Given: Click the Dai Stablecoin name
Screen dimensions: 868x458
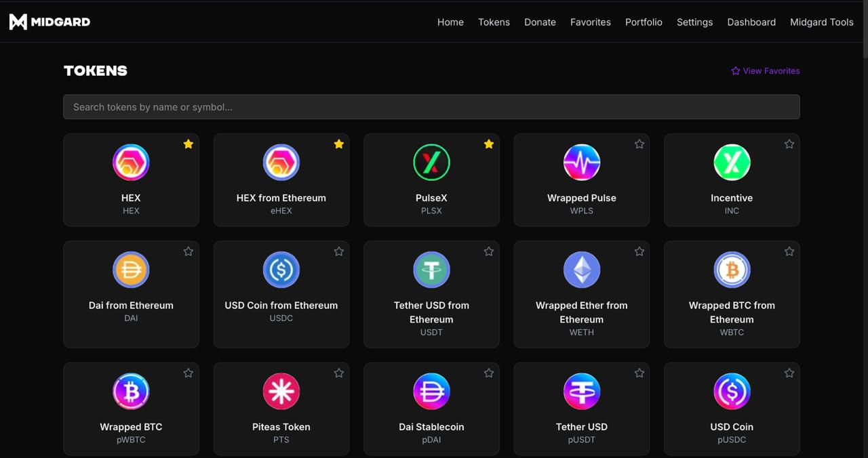Looking at the screenshot, I should click(x=431, y=427).
